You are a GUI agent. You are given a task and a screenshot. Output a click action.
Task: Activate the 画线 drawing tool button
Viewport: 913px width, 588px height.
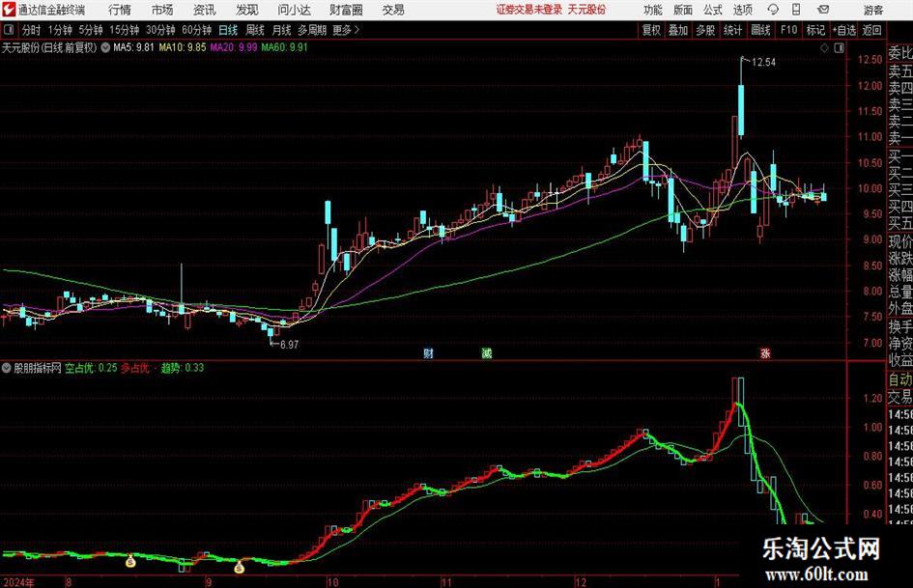coord(761,30)
